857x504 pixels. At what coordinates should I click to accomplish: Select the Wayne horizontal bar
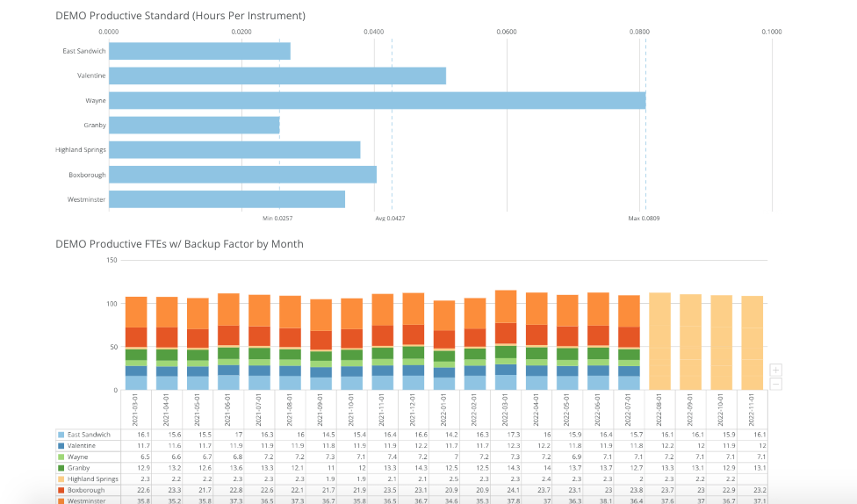377,101
